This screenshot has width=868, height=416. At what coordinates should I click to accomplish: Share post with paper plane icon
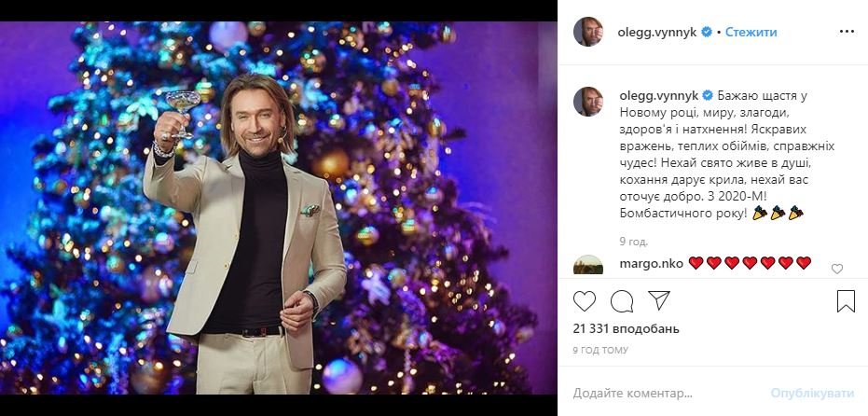coord(658,301)
